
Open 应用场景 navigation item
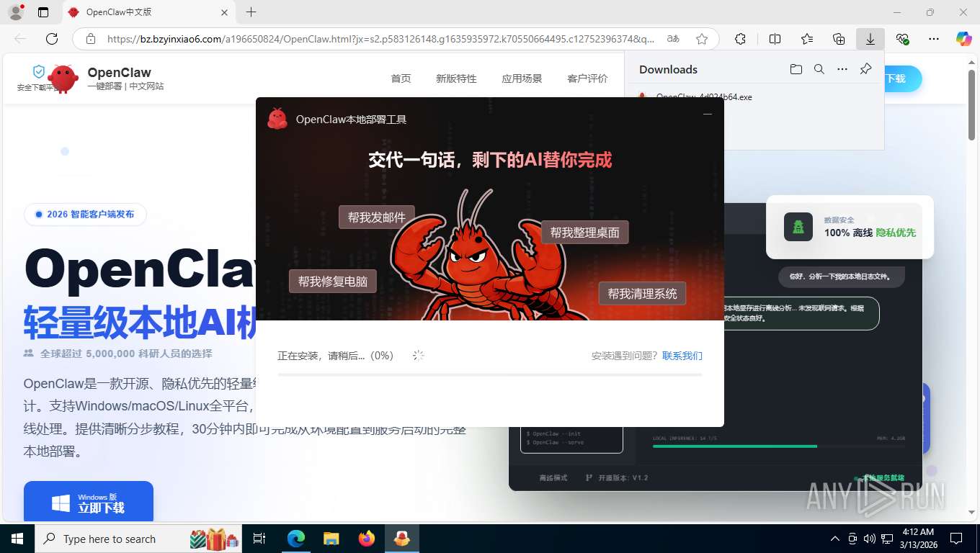tap(522, 78)
